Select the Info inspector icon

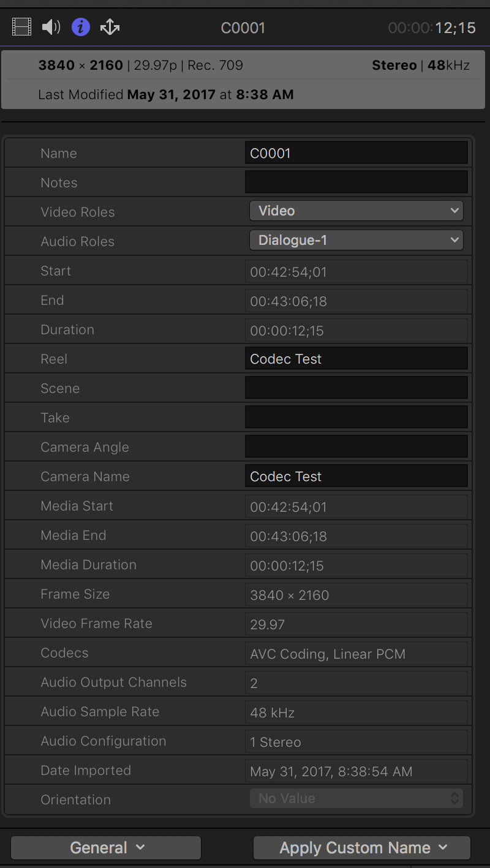click(81, 27)
